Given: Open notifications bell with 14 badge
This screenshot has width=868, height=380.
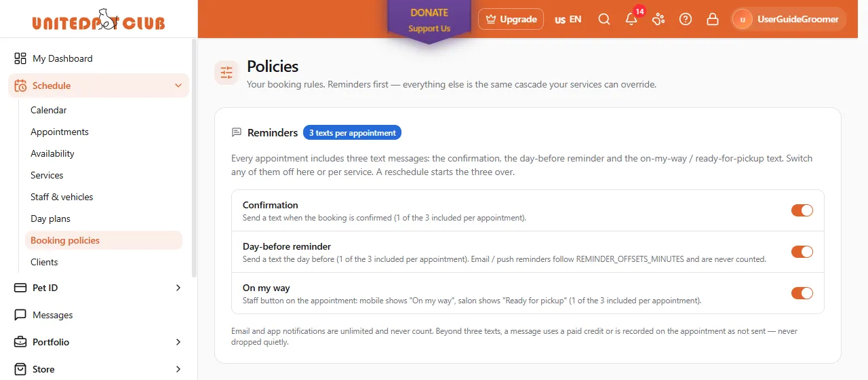Looking at the screenshot, I should pos(631,19).
